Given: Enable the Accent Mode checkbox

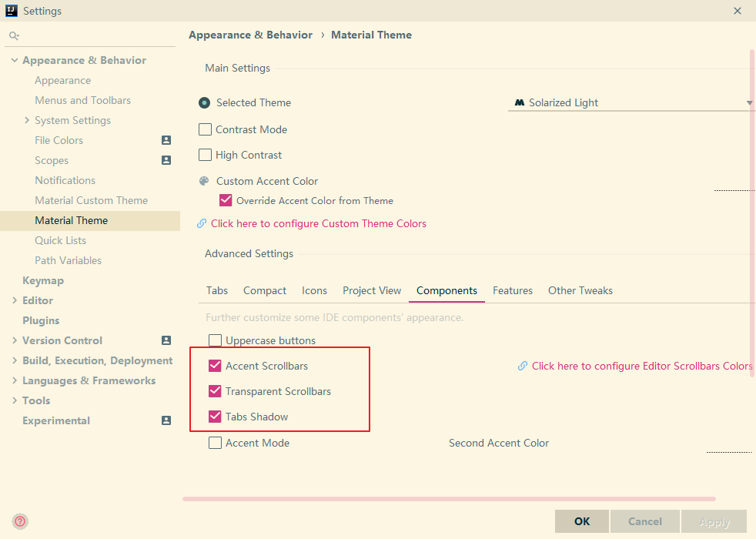Looking at the screenshot, I should [x=215, y=443].
